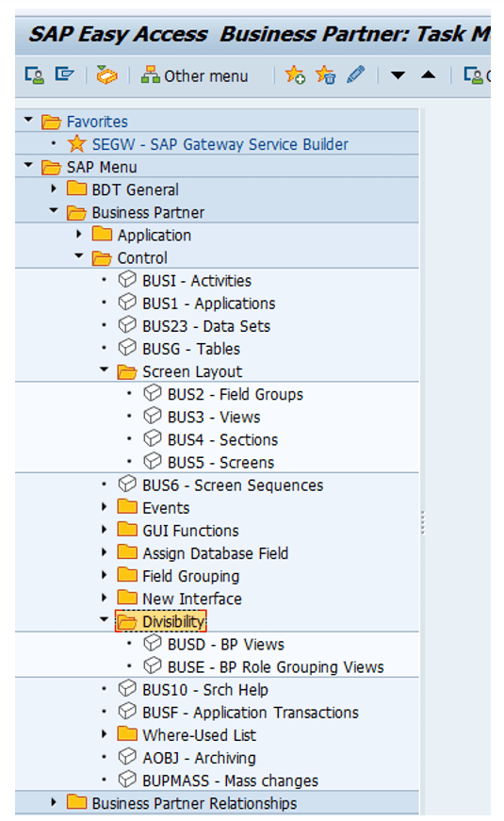Collapse the Divisibility folder arrow
Screen dimensions: 504x821
(104, 620)
